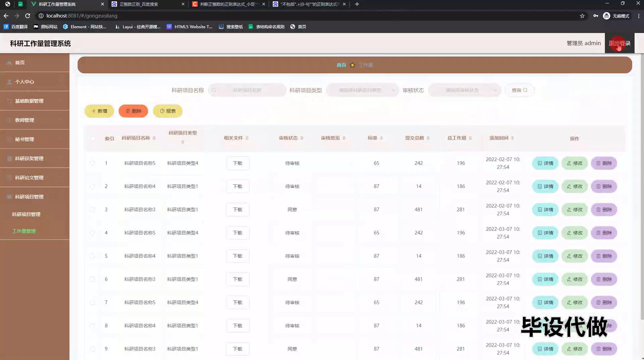Open 科研项目管理 submenu item in sidebar
Image resolution: width=644 pixels, height=360 pixels.
coord(26,214)
